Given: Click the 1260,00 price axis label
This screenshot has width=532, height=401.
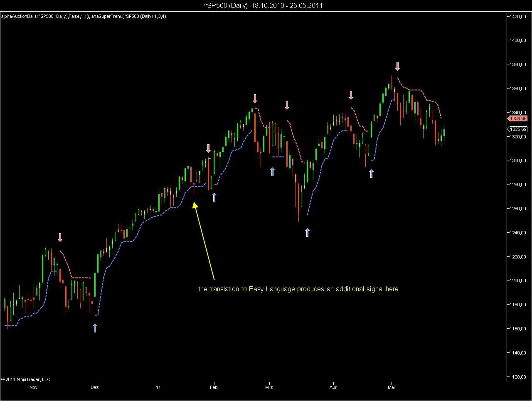Looking at the screenshot, I should [518, 209].
